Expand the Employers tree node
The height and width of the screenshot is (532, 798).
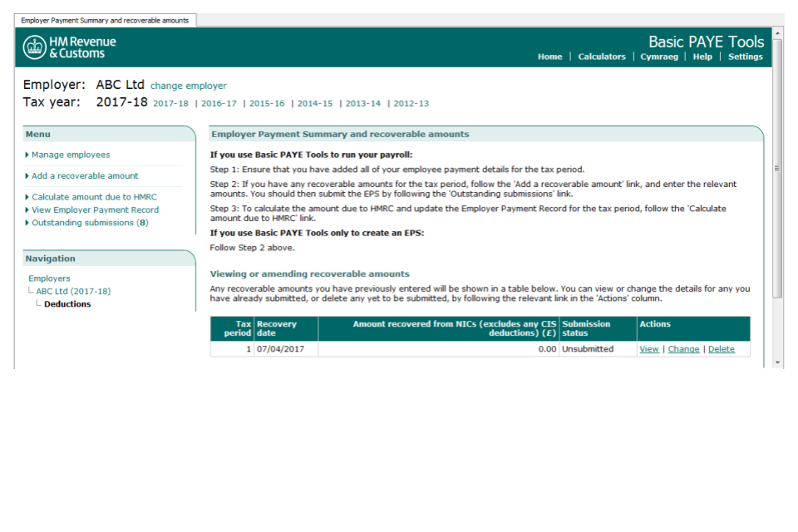click(x=48, y=278)
